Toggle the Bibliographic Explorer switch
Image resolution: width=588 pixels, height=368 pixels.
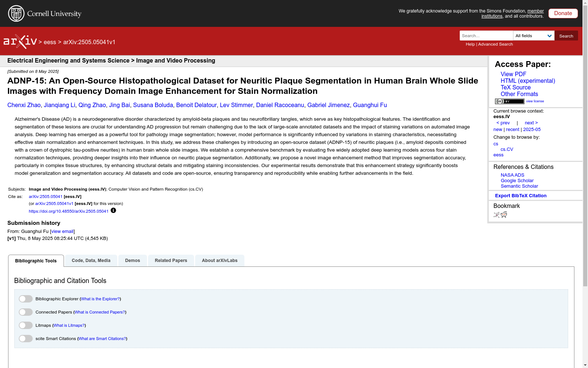pos(26,299)
